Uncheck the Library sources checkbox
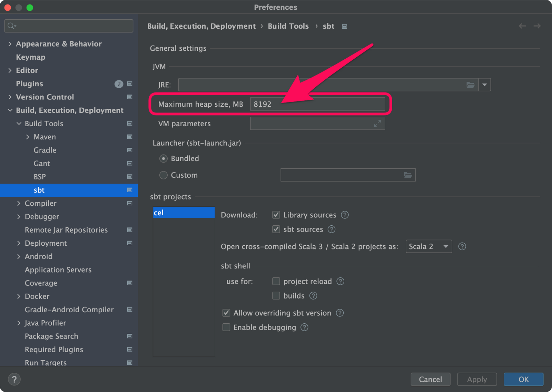The height and width of the screenshot is (392, 552). (x=276, y=215)
